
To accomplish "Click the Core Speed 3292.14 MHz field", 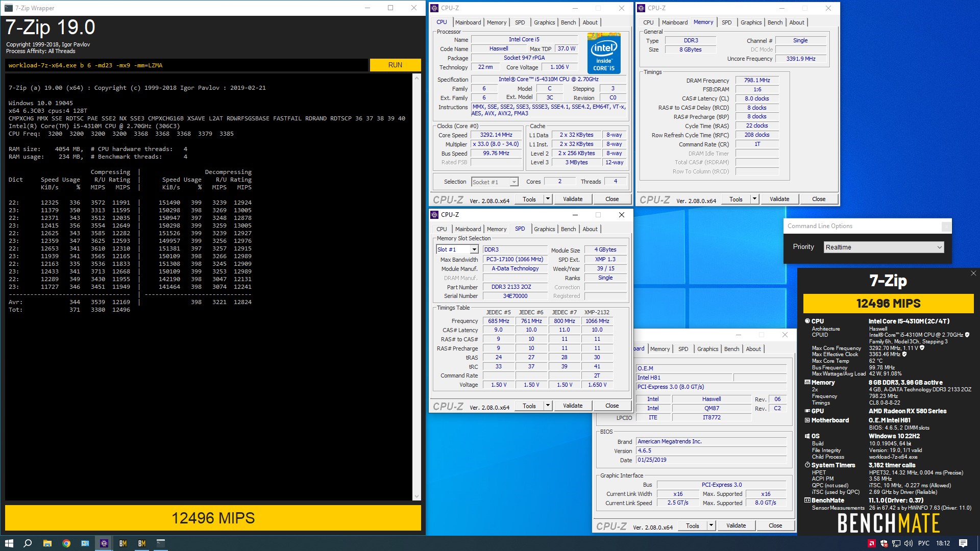I will (x=496, y=135).
